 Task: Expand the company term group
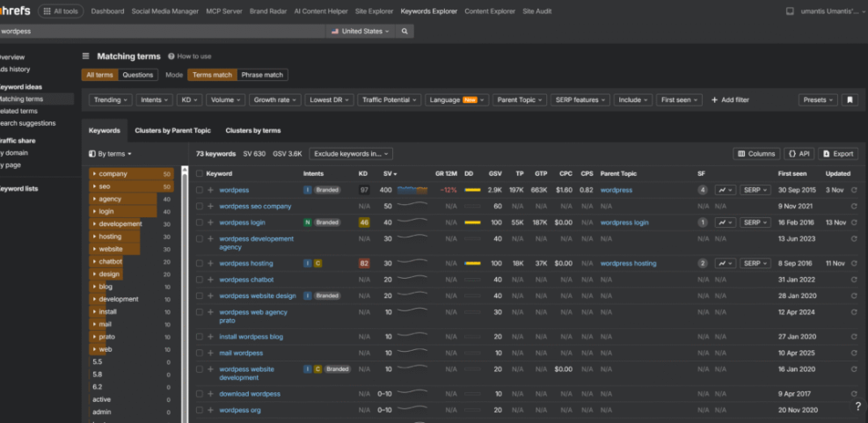point(95,174)
